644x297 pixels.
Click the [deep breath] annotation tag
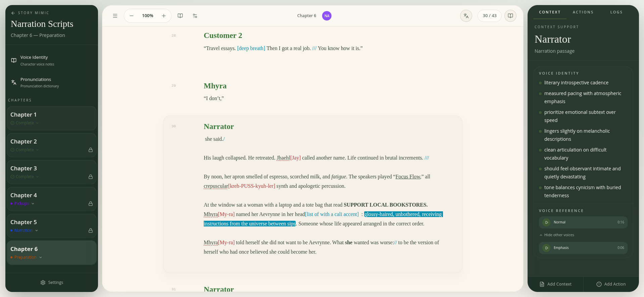[251, 48]
